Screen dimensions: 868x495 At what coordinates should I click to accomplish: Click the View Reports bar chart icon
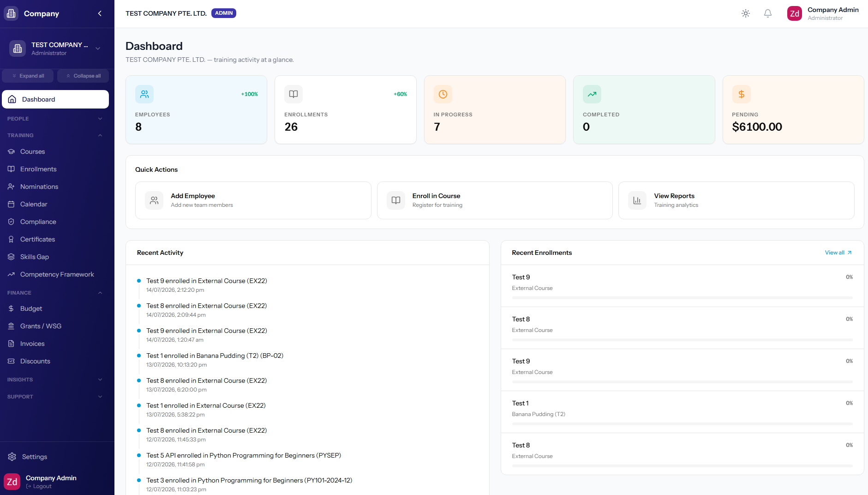pyautogui.click(x=637, y=200)
